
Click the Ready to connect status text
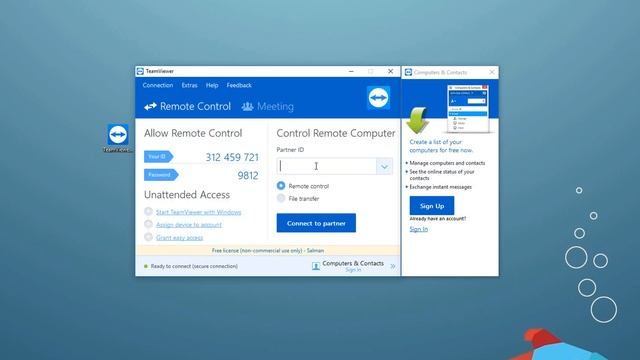pos(194,266)
